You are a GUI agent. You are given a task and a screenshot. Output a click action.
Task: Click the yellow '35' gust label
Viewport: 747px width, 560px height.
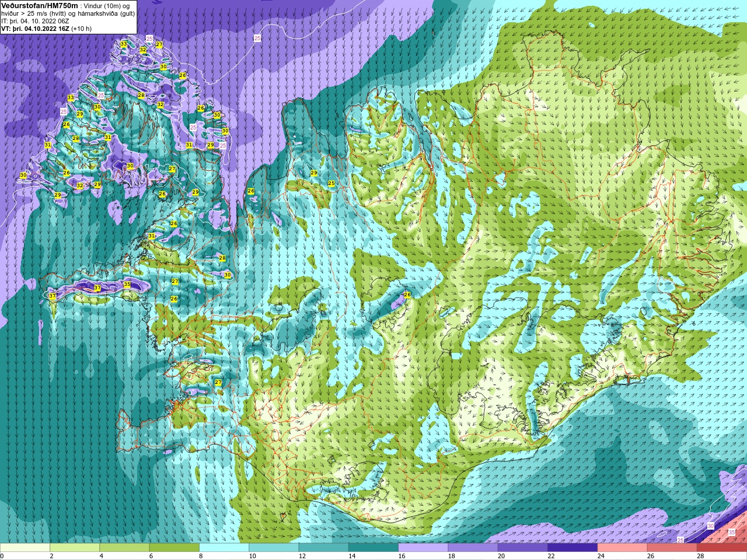[x=127, y=284]
